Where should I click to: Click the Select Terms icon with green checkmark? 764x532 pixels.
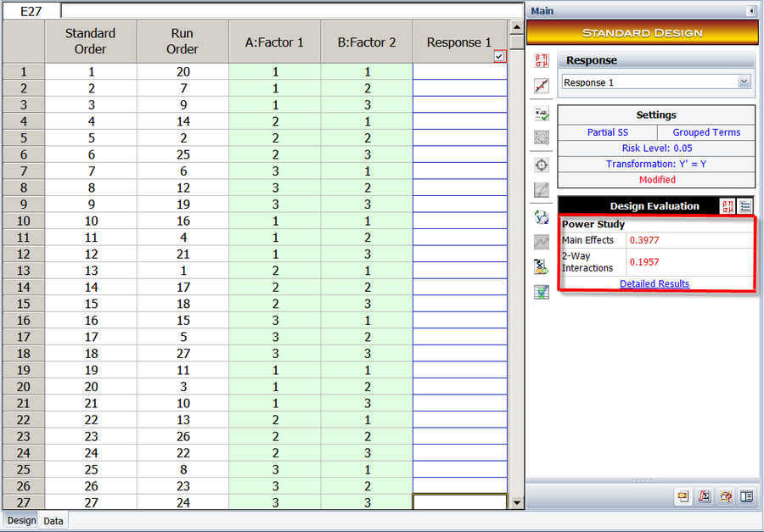(541, 114)
